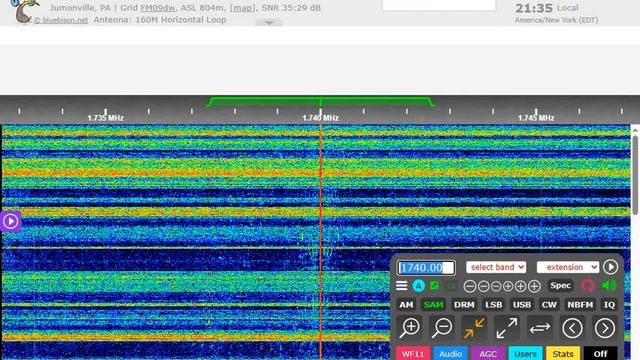Open the bluebison.net link
The image size is (640, 360).
[61, 20]
